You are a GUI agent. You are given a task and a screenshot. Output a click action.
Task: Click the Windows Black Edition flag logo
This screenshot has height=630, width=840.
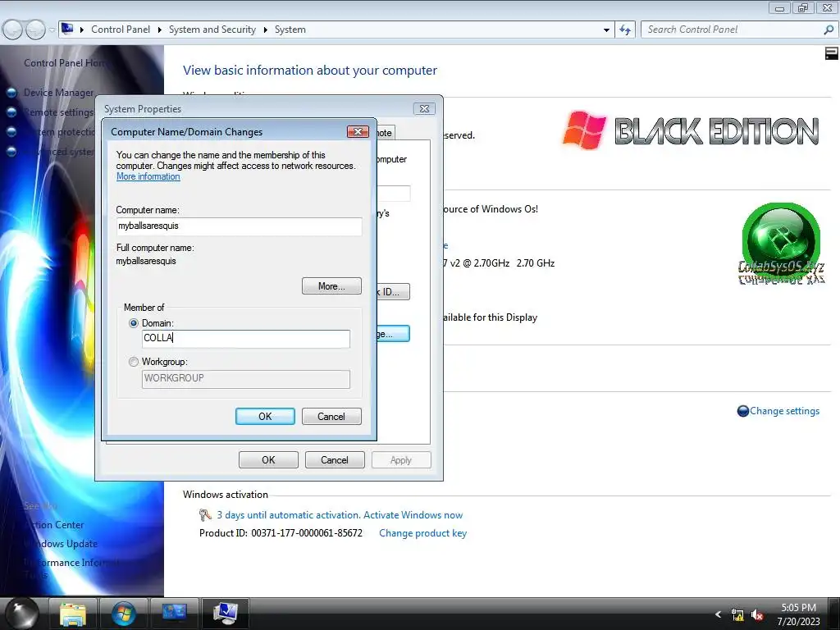point(584,130)
